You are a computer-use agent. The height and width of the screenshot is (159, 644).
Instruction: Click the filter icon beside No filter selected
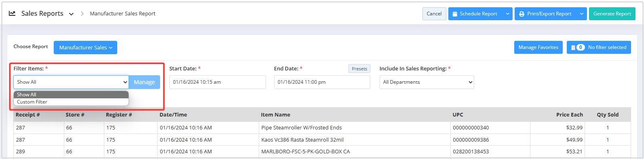573,47
